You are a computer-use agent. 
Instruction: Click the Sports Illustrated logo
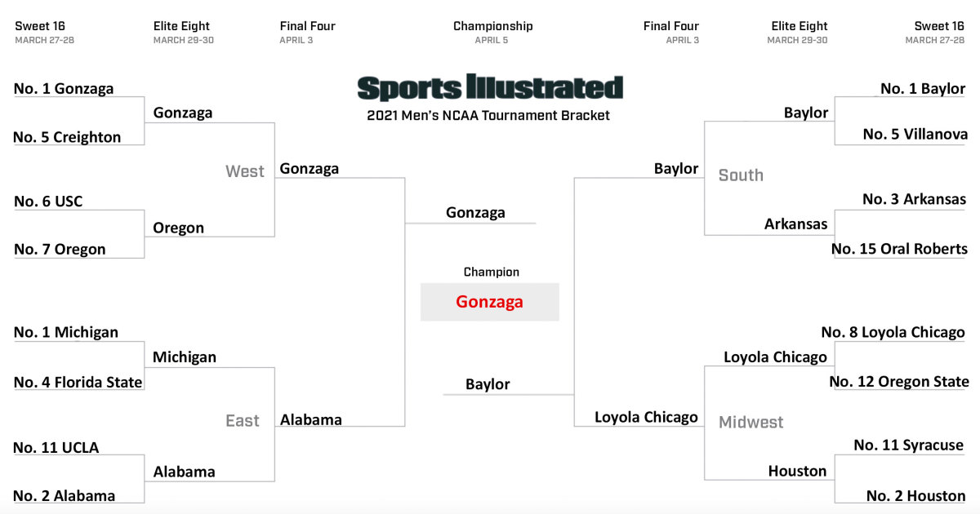[x=490, y=88]
